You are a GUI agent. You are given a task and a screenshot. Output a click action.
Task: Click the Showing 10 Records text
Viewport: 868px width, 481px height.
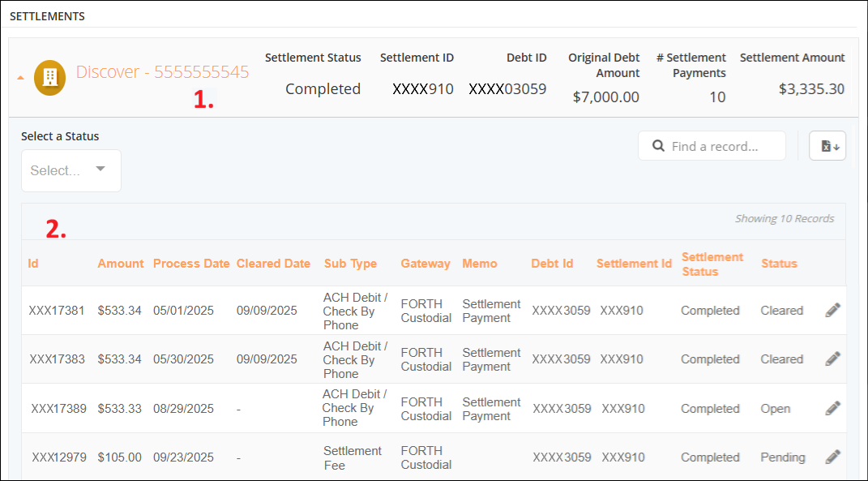tap(785, 219)
